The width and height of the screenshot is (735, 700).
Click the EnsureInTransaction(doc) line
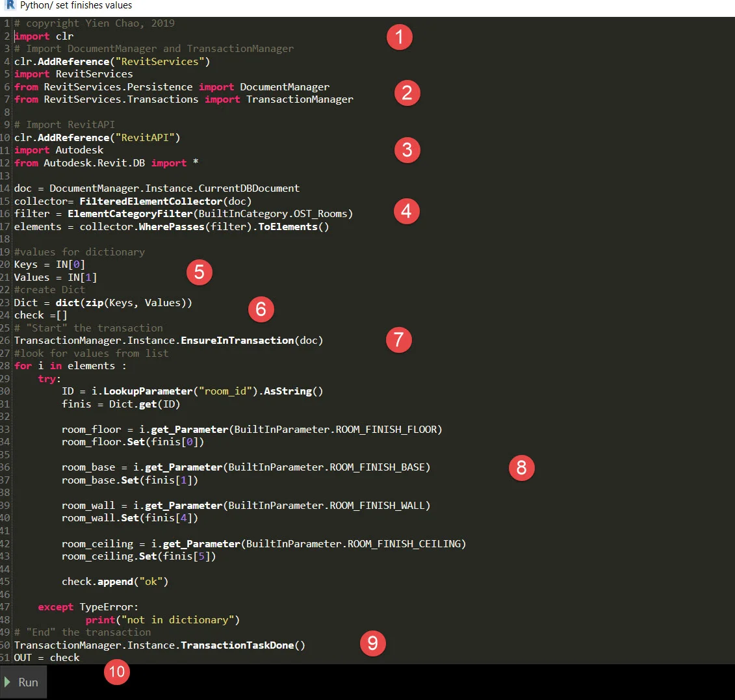click(169, 341)
